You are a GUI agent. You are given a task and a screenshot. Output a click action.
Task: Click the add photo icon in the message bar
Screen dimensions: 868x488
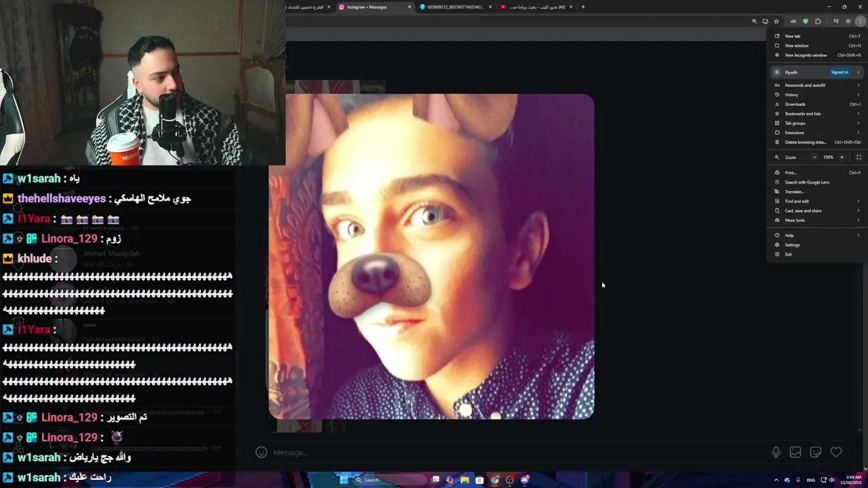pyautogui.click(x=795, y=452)
